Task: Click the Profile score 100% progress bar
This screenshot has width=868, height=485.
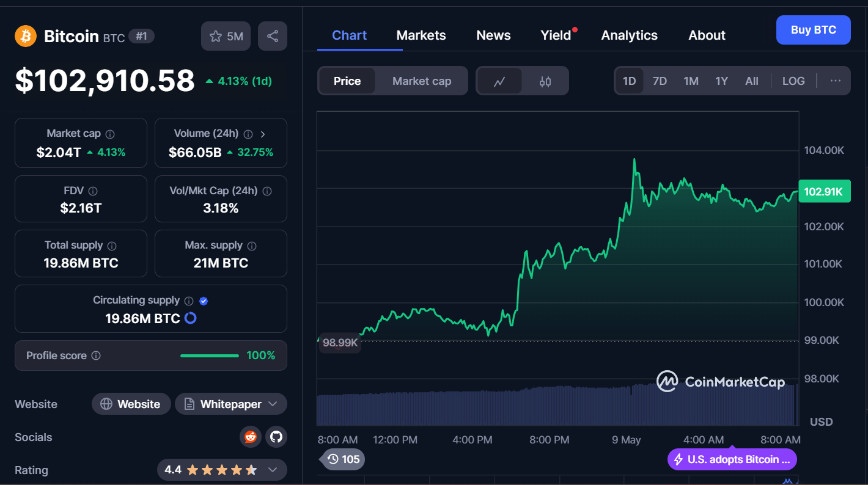Action: coord(210,356)
